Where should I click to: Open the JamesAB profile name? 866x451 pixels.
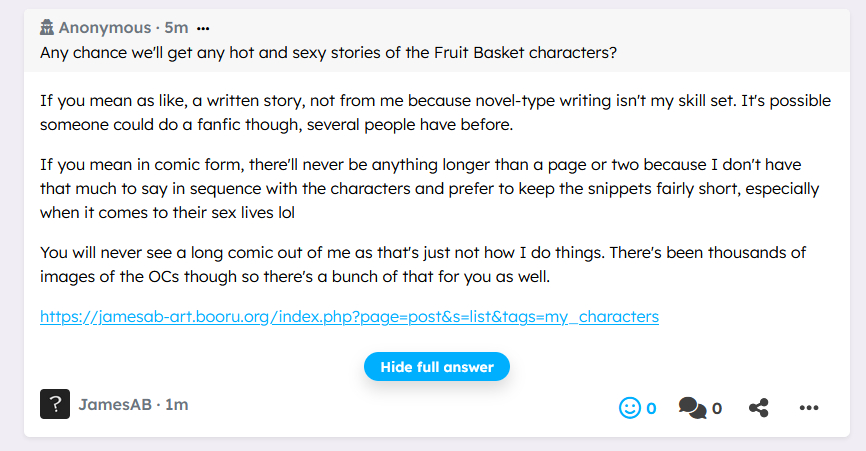115,405
